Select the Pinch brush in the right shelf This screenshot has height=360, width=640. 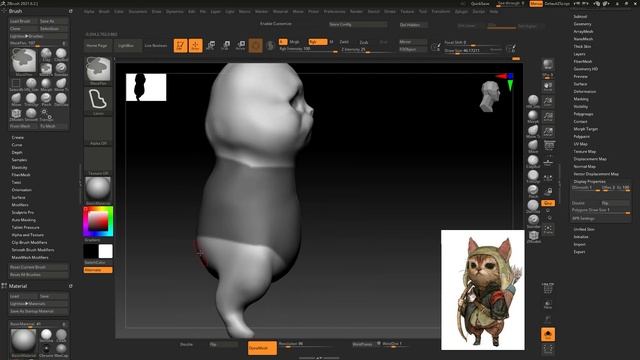tap(533, 191)
